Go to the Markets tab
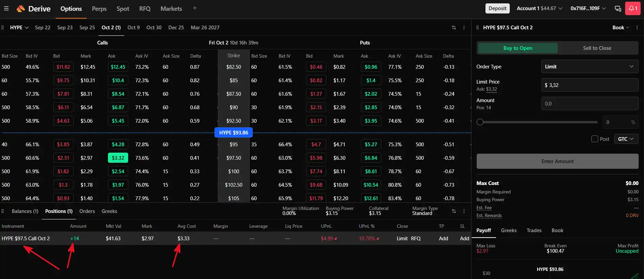The width and height of the screenshot is (644, 279). 171,9
